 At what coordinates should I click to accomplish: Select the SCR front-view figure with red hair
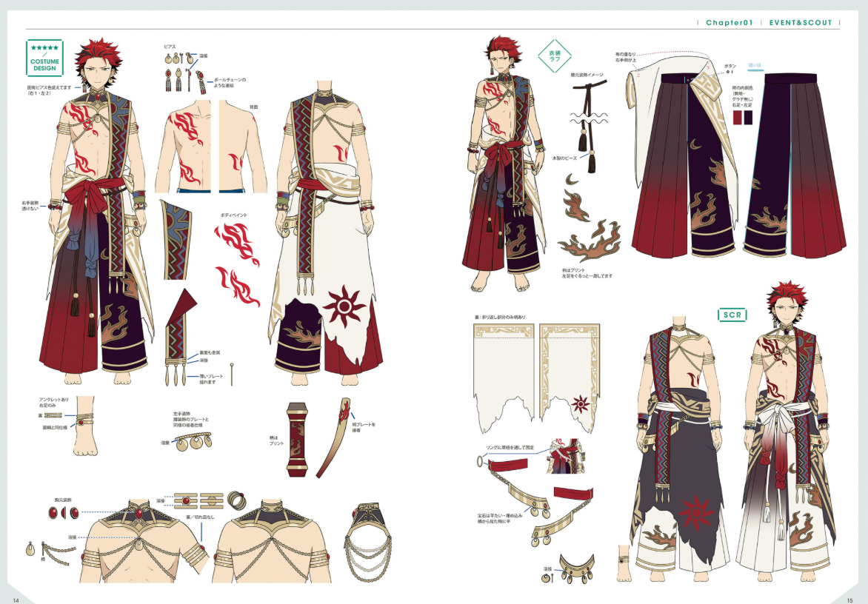tap(786, 432)
